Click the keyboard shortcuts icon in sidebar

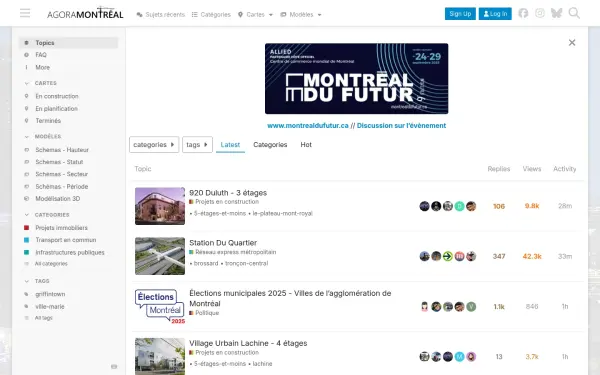tap(114, 366)
